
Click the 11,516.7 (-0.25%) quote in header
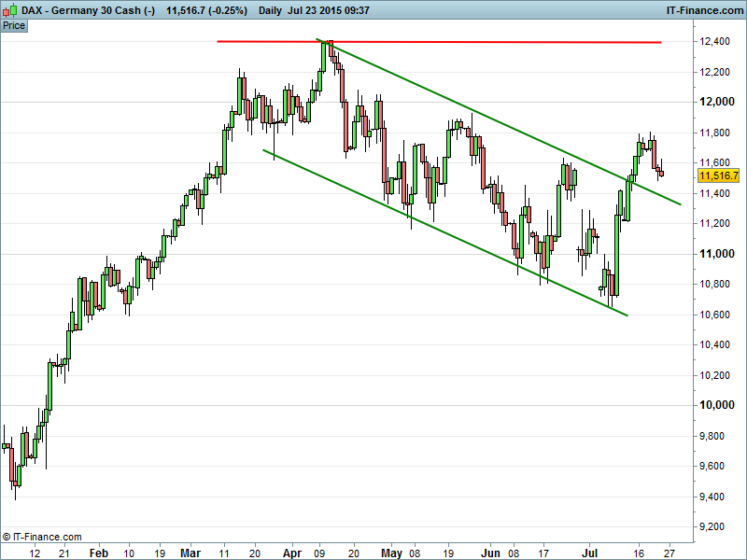206,10
